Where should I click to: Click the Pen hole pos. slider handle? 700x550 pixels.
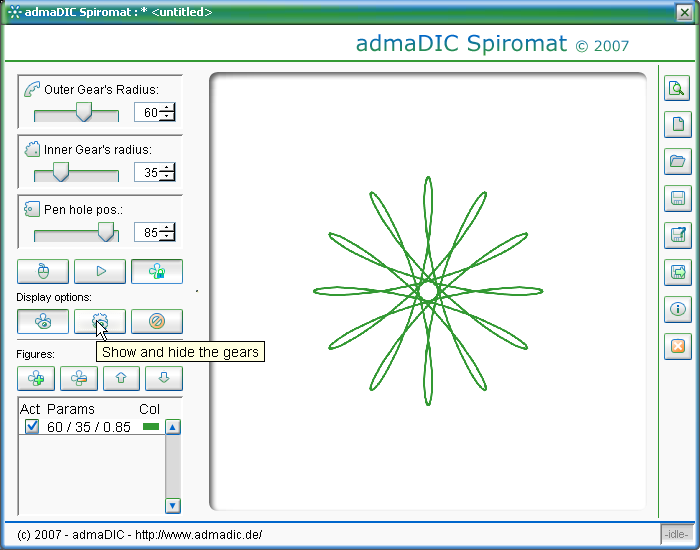[x=106, y=232]
